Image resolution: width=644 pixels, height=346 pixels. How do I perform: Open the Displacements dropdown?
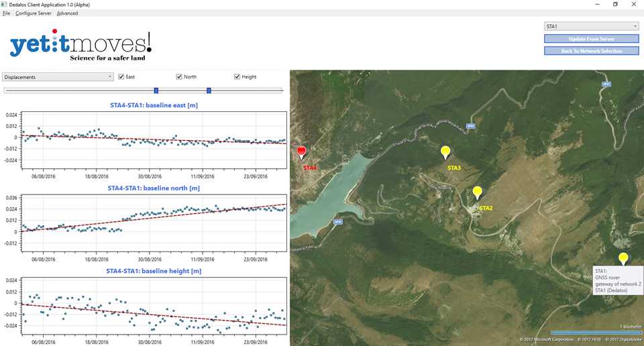tap(58, 76)
